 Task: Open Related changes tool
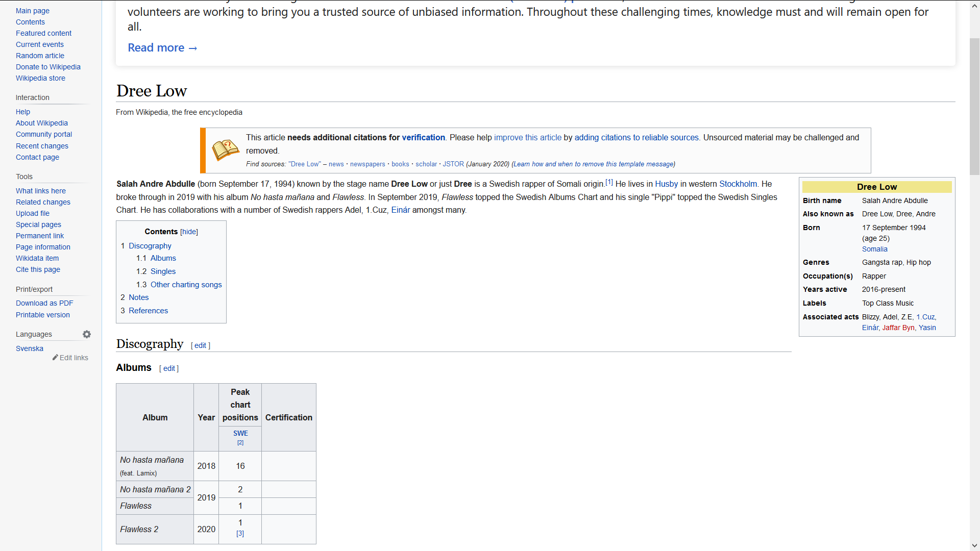pos(43,202)
